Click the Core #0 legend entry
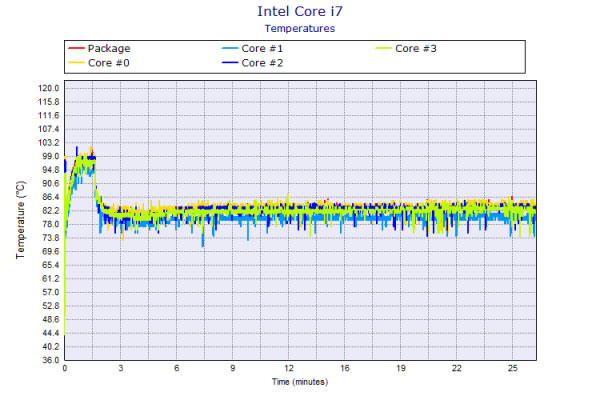Image resolution: width=600 pixels, height=400 pixels. pos(99,63)
